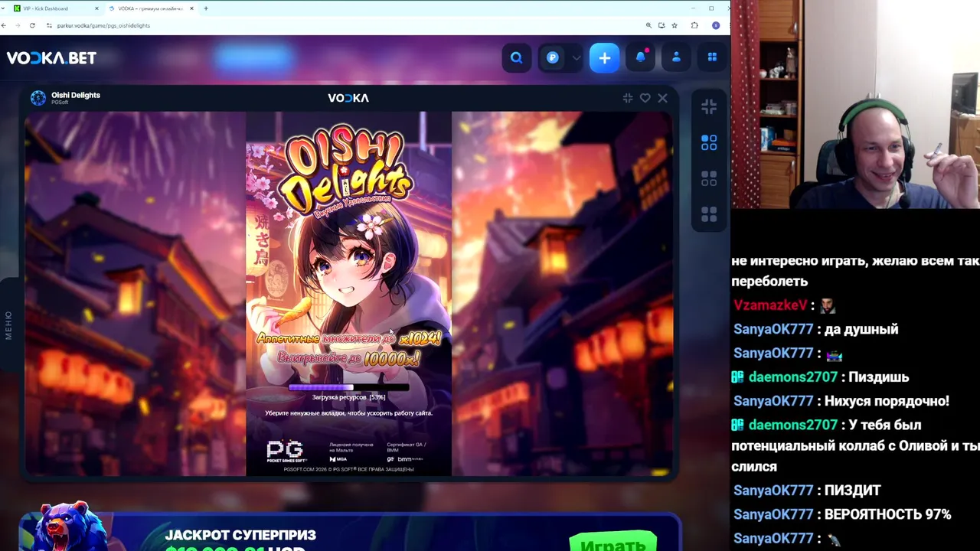Image resolution: width=980 pixels, height=551 pixels.
Task: Click the blue plus deposit button
Action: pos(605,58)
